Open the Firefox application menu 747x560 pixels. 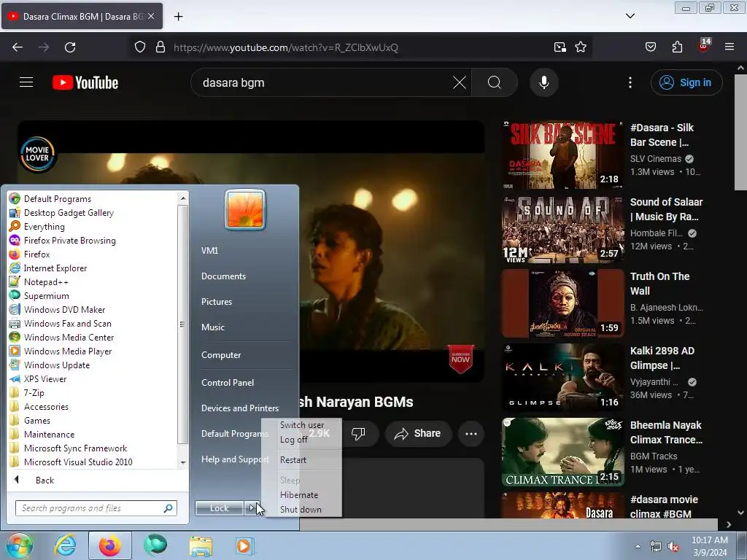729,47
